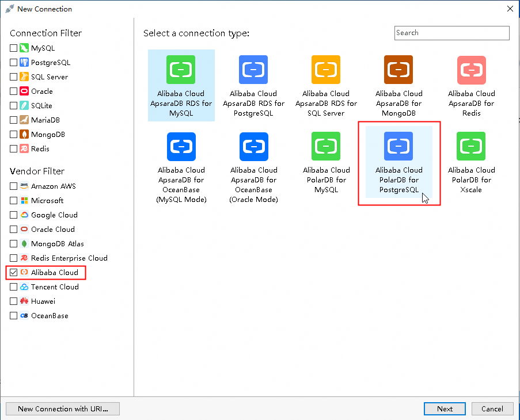Click the Google Cloud vendor icon
Screen dimensions: 520x420
tap(24, 215)
